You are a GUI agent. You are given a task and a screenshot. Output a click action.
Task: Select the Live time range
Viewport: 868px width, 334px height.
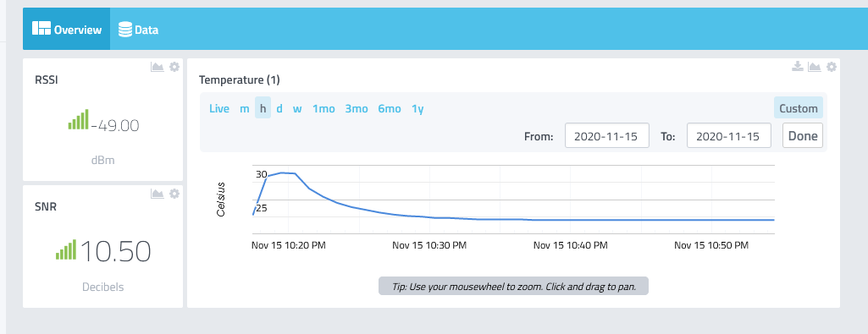pyautogui.click(x=219, y=108)
